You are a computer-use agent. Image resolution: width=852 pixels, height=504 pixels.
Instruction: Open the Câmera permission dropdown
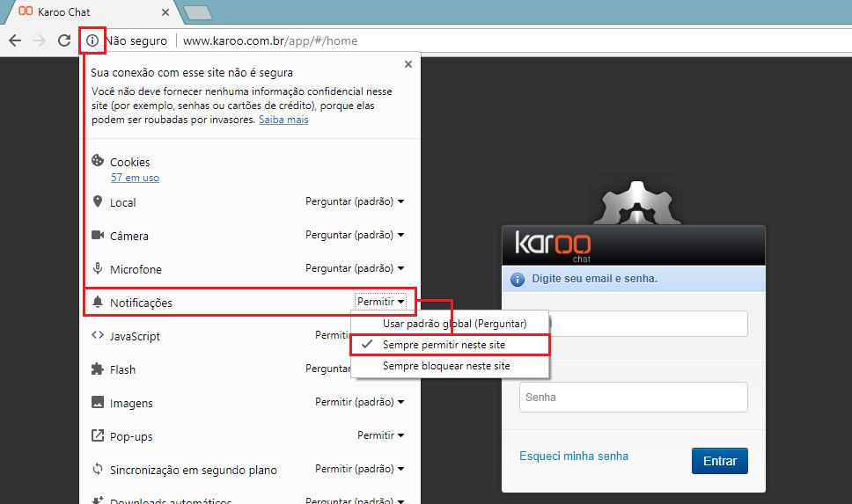coord(355,235)
